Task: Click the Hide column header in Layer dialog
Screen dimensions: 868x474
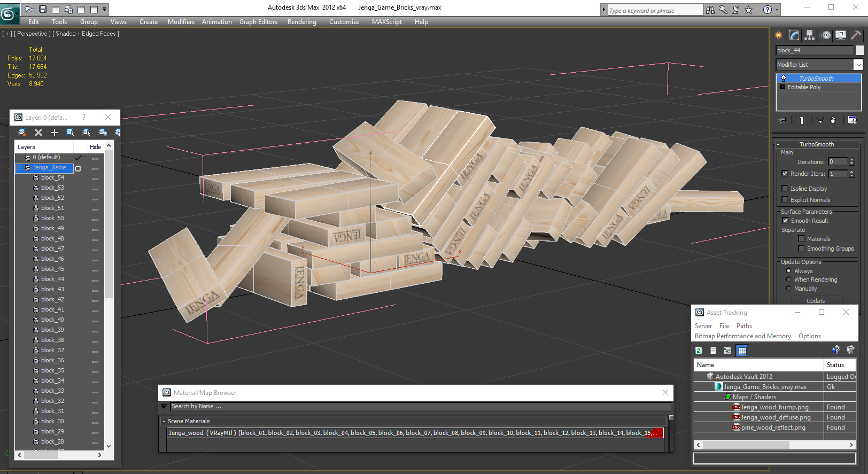Action: point(96,147)
